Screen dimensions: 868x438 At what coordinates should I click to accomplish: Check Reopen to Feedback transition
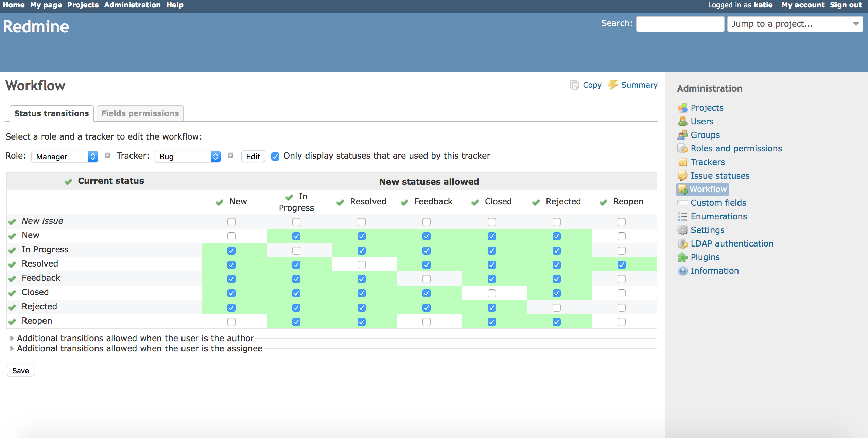(x=427, y=322)
